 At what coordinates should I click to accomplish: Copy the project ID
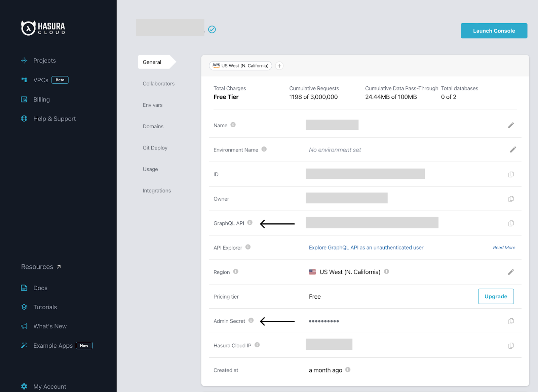tap(511, 174)
